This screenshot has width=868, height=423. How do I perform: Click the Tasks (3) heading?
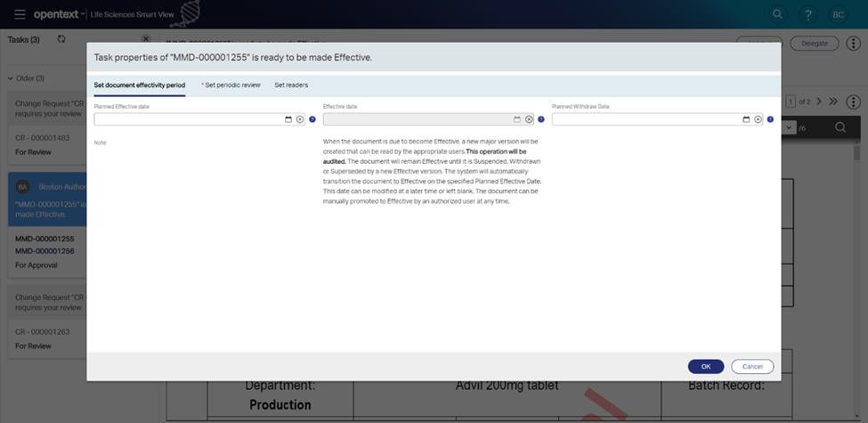click(x=24, y=40)
